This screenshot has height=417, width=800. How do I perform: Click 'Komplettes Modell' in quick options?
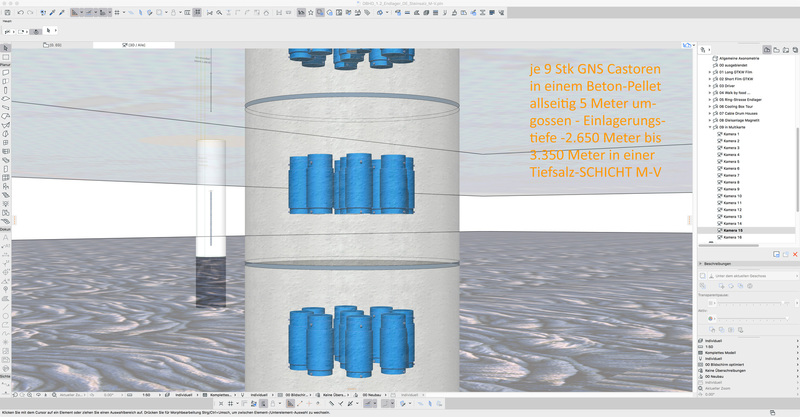click(x=720, y=354)
